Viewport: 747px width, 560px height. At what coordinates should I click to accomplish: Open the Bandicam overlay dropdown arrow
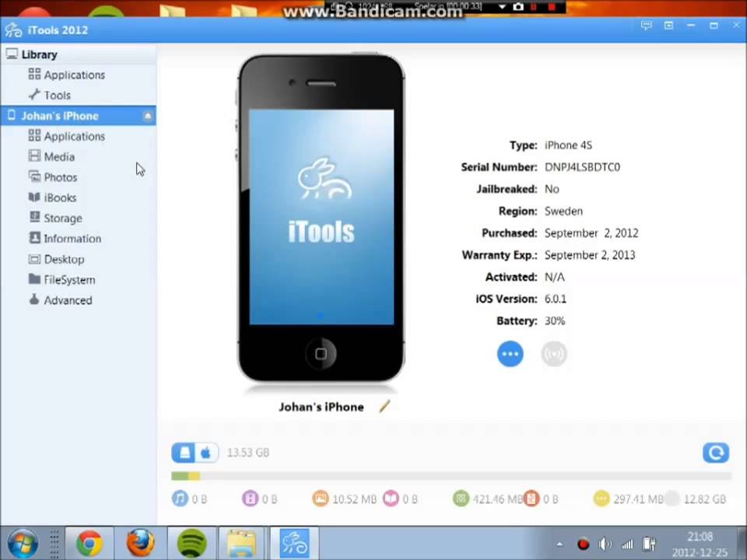[x=502, y=7]
